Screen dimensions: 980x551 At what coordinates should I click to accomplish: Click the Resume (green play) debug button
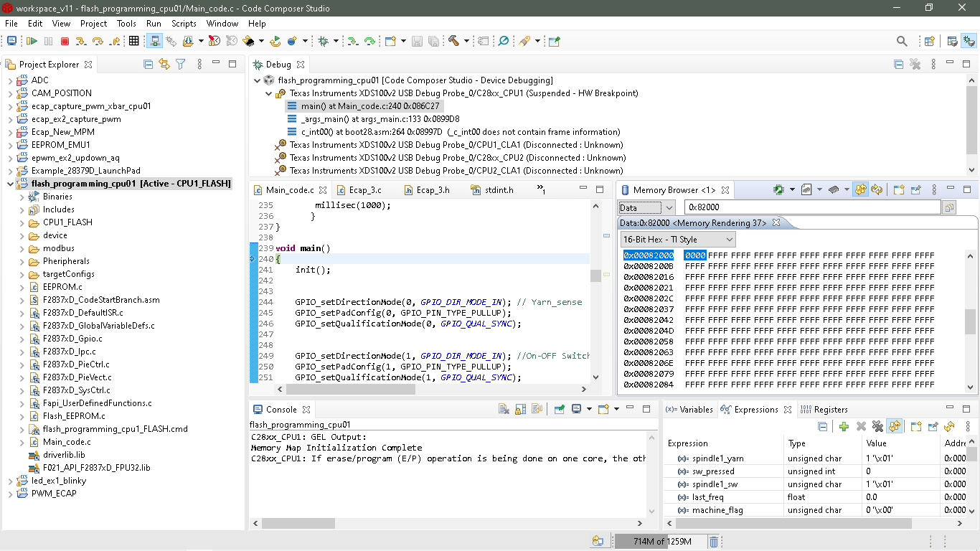32,41
